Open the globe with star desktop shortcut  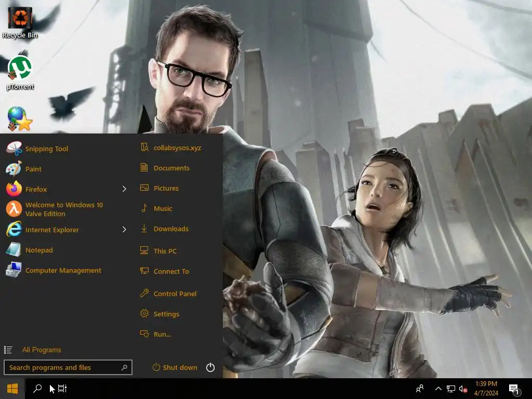coord(20,119)
